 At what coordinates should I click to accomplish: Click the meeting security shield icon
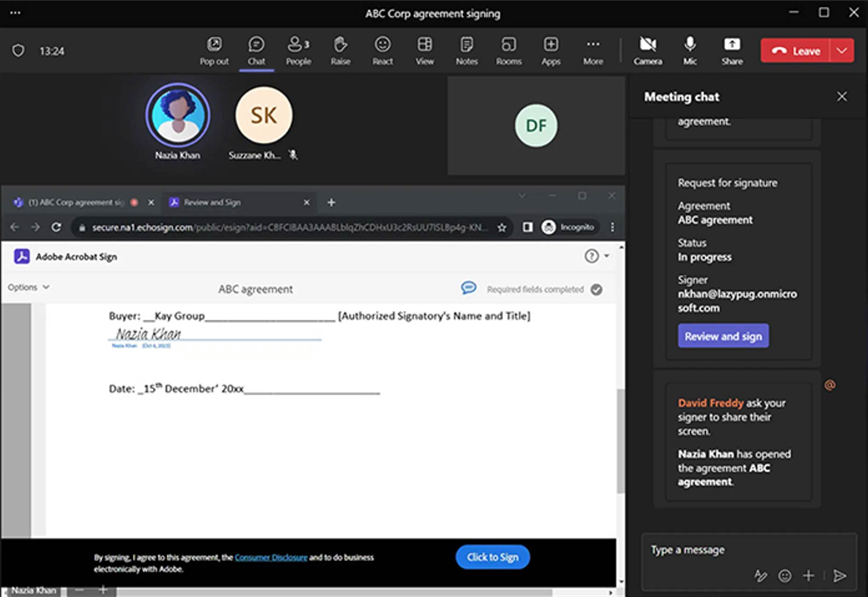[18, 51]
